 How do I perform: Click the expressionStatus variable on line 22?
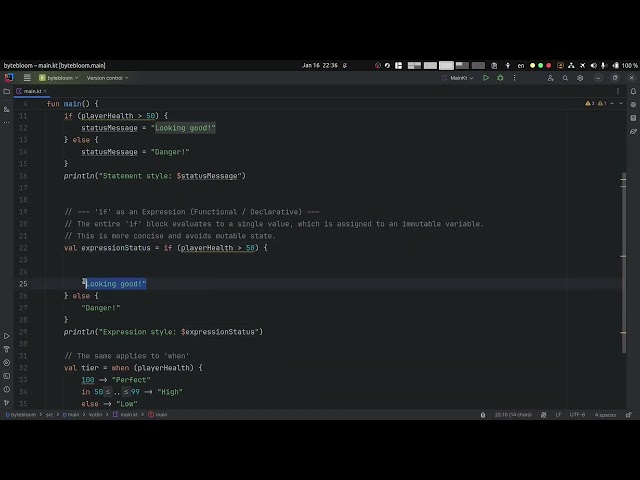click(116, 248)
